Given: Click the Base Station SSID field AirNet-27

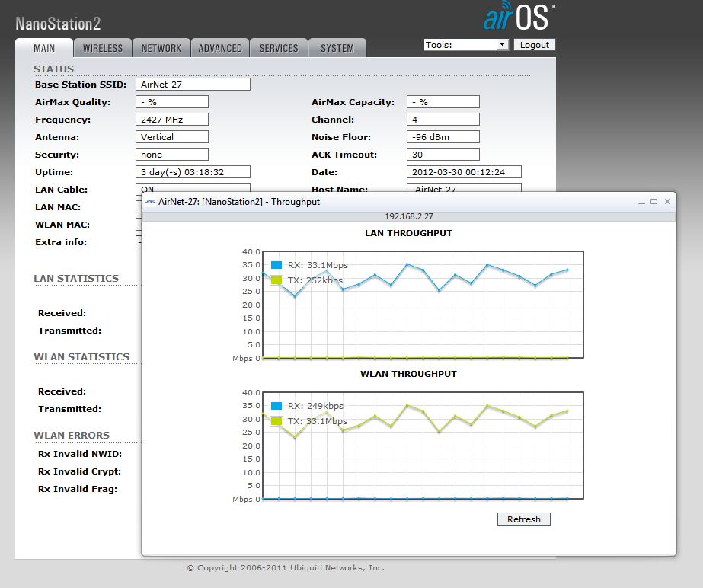Looking at the screenshot, I should coord(193,85).
